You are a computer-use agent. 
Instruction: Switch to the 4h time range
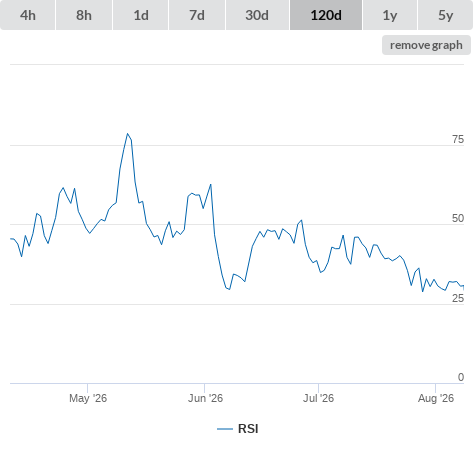[28, 15]
